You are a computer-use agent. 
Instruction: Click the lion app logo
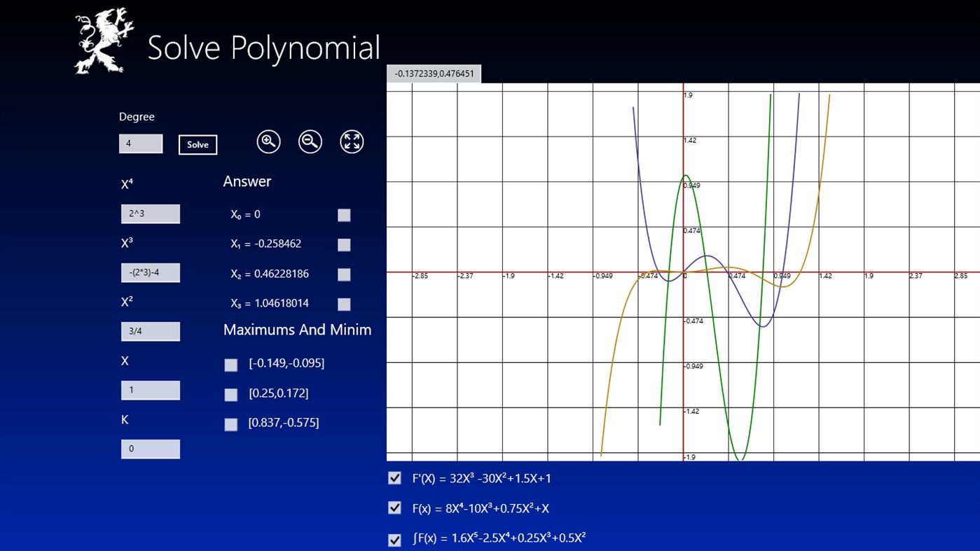[x=98, y=42]
